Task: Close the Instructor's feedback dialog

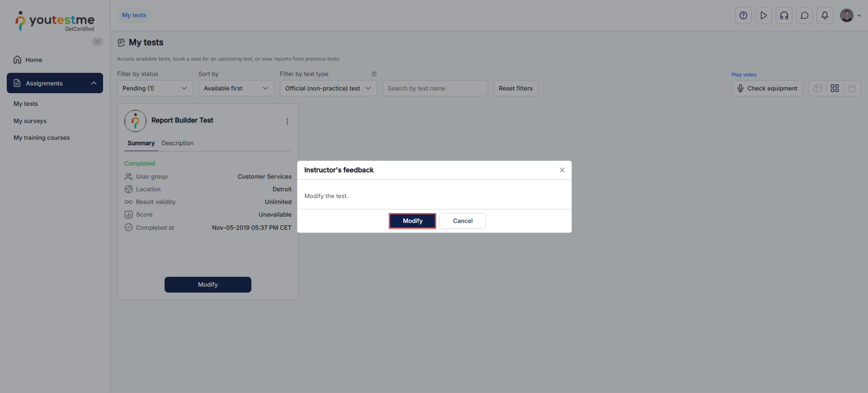Action: click(562, 170)
